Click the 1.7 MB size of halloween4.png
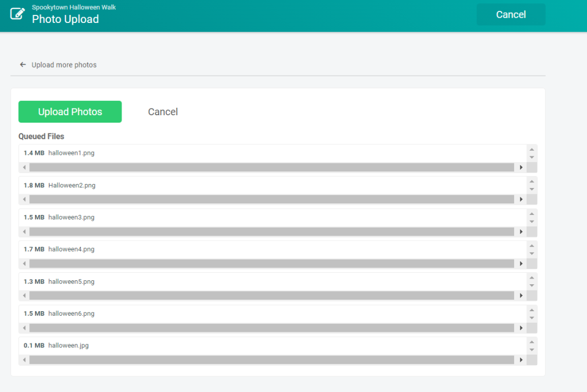The image size is (587, 392). (x=34, y=249)
